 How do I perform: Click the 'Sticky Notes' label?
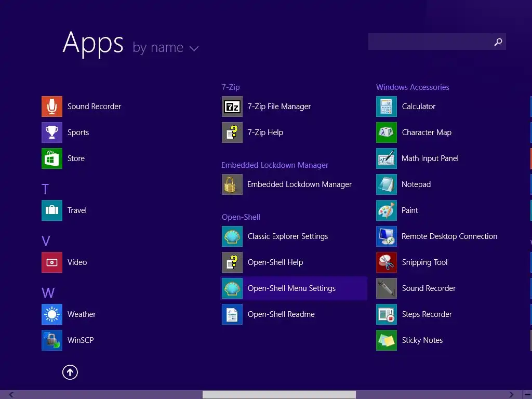pyautogui.click(x=422, y=340)
